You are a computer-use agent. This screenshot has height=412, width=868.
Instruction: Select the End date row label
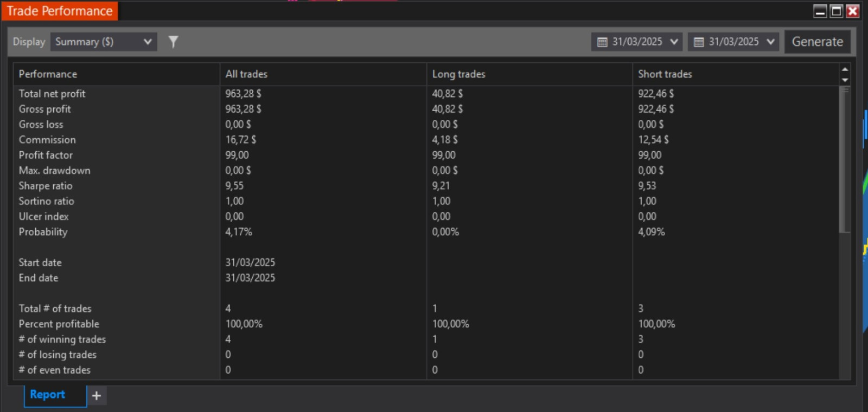39,278
